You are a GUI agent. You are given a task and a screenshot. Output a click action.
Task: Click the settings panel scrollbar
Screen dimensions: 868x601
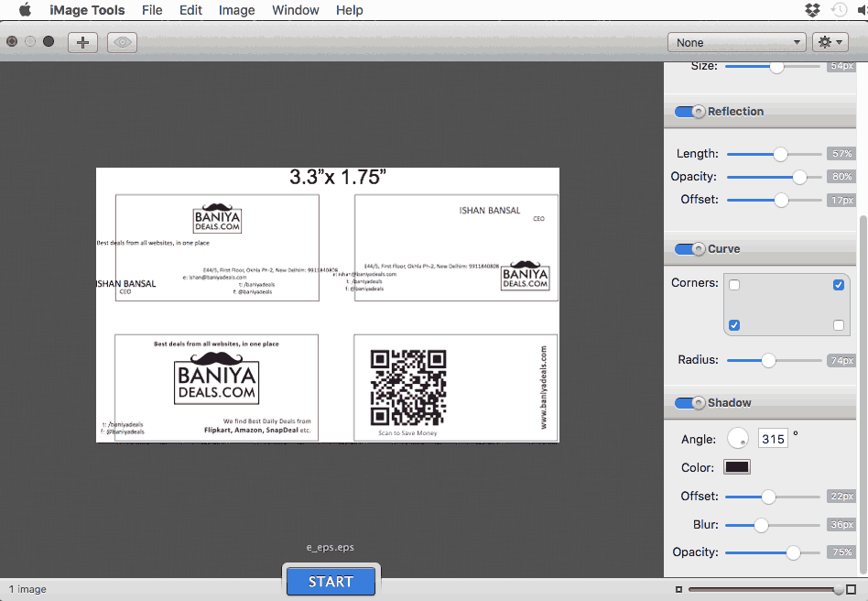pyautogui.click(x=863, y=394)
